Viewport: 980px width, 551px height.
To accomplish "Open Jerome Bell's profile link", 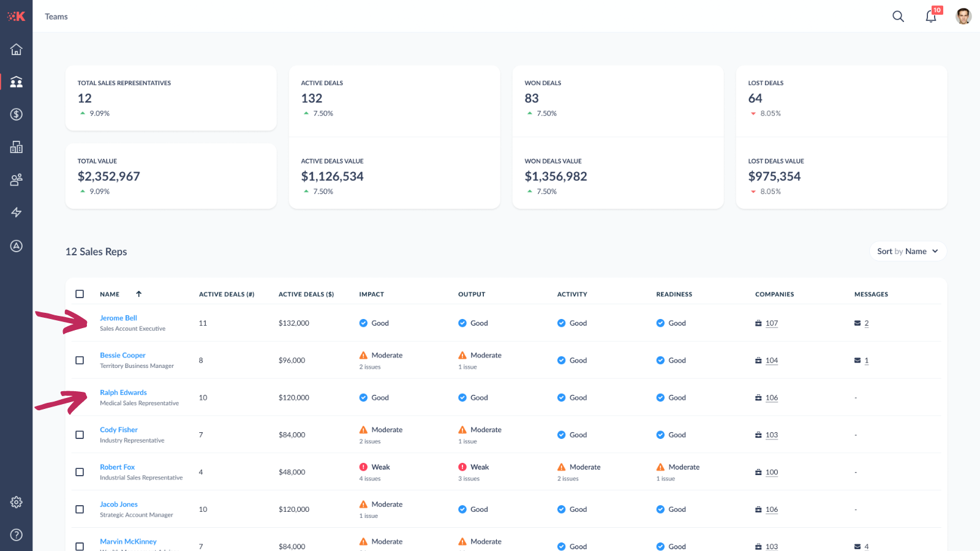I will coord(118,318).
